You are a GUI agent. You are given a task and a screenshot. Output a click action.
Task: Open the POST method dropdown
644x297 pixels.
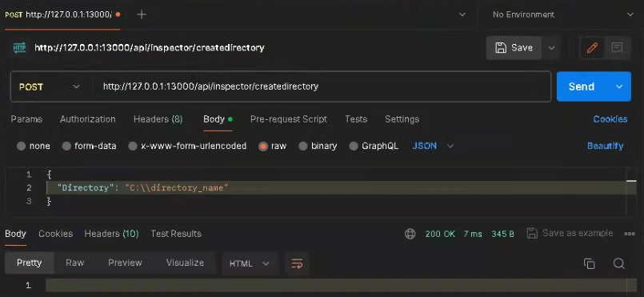pos(50,86)
